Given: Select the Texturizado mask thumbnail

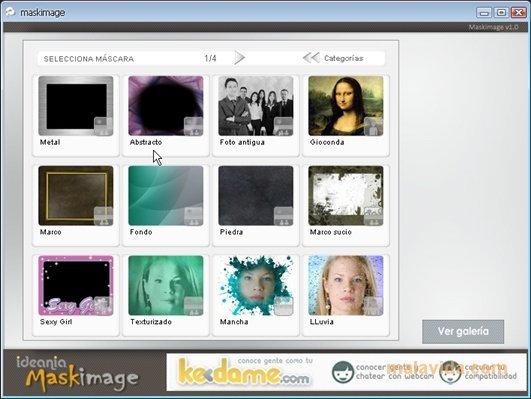Looking at the screenshot, I should click(x=166, y=286).
